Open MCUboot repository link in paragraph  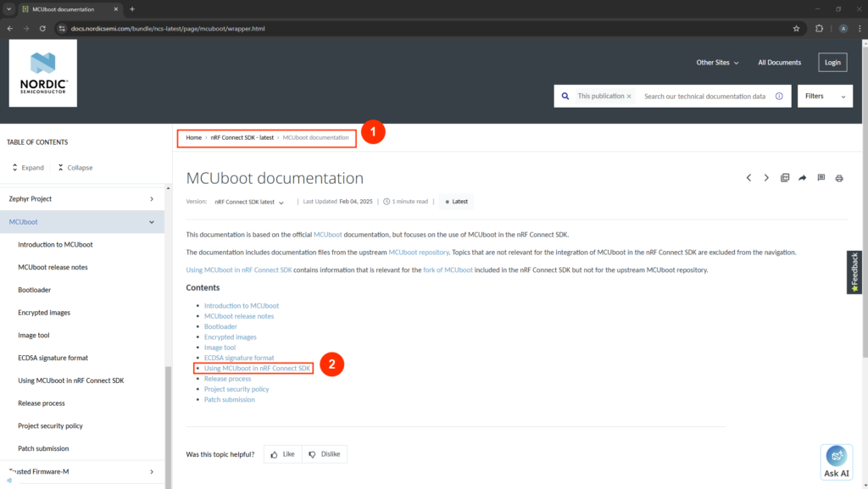(419, 253)
